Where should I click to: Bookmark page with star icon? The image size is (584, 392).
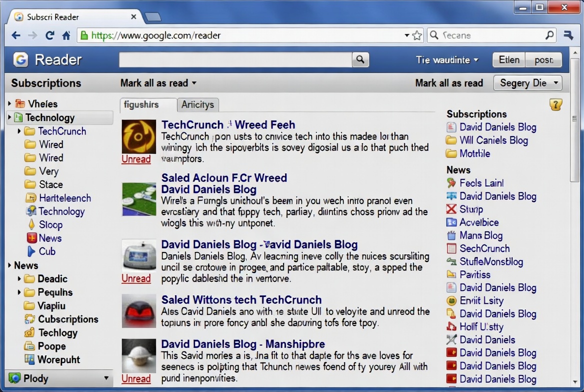coord(417,35)
